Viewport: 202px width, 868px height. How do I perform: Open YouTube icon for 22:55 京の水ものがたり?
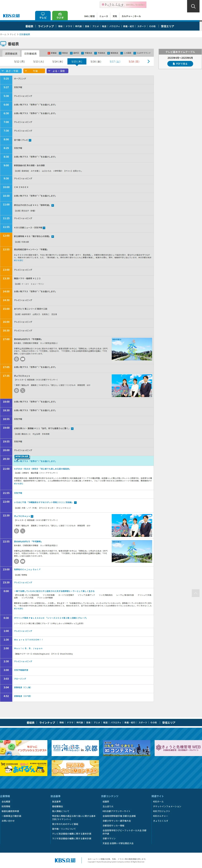point(23,561)
